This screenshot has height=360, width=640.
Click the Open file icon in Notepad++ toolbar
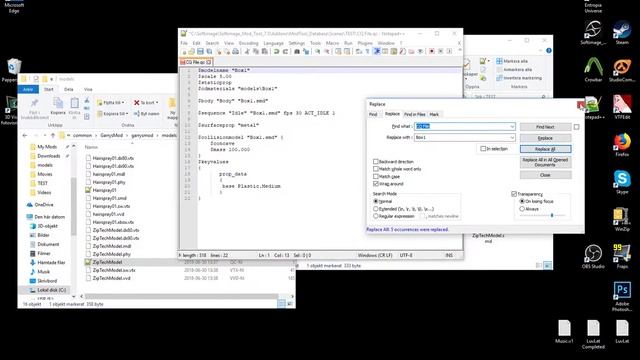pos(191,51)
